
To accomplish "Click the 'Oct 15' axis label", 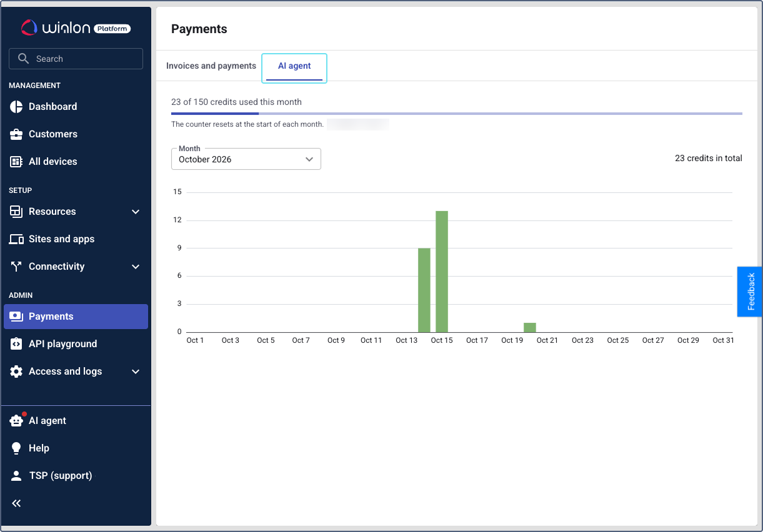I will [442, 340].
